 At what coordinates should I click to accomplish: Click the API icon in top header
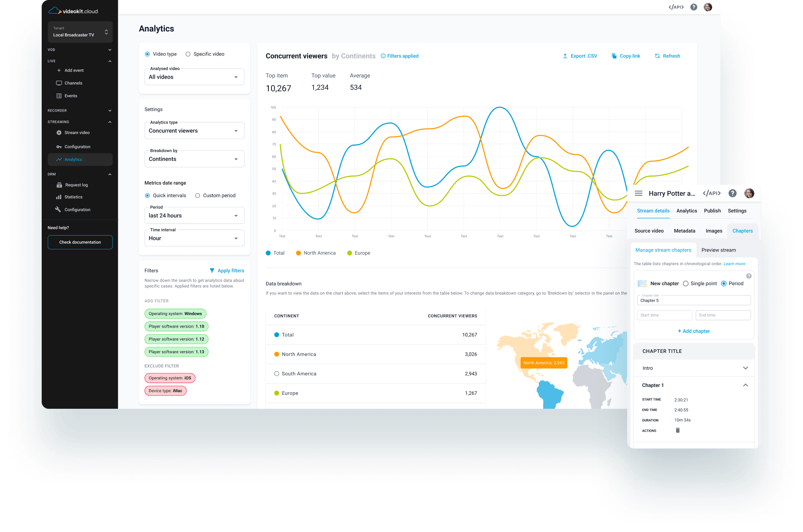(676, 7)
